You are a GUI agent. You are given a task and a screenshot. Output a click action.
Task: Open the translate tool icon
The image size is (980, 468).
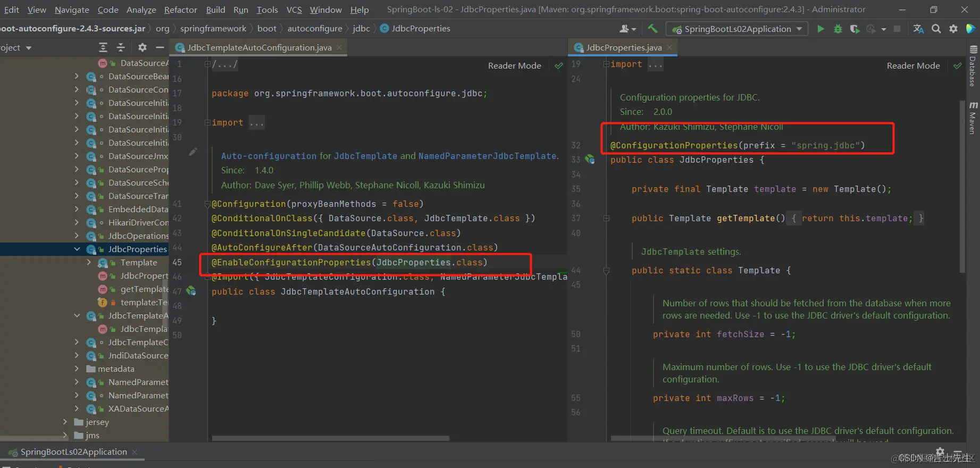(918, 29)
